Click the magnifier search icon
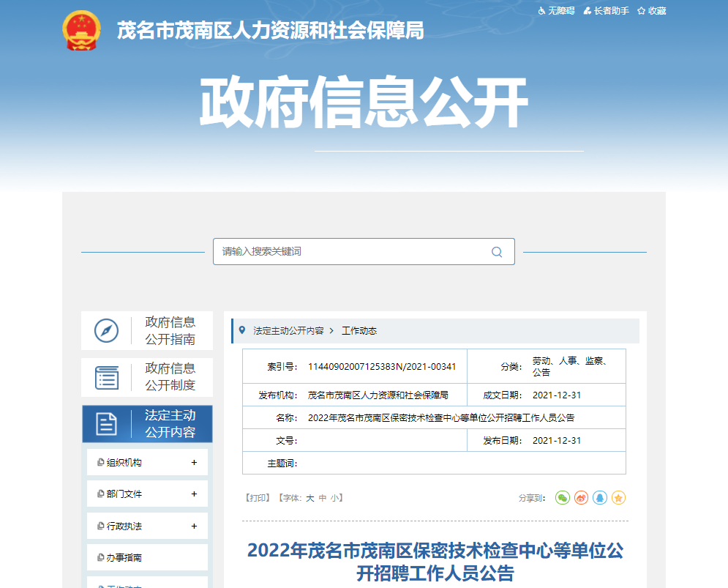Image resolution: width=728 pixels, height=588 pixels. point(497,252)
